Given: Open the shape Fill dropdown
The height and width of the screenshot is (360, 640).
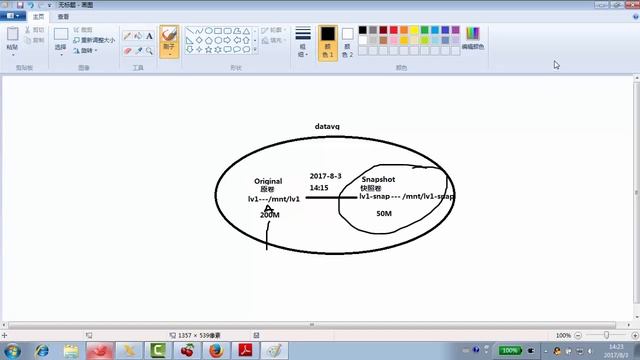Looking at the screenshot, I should [273, 40].
